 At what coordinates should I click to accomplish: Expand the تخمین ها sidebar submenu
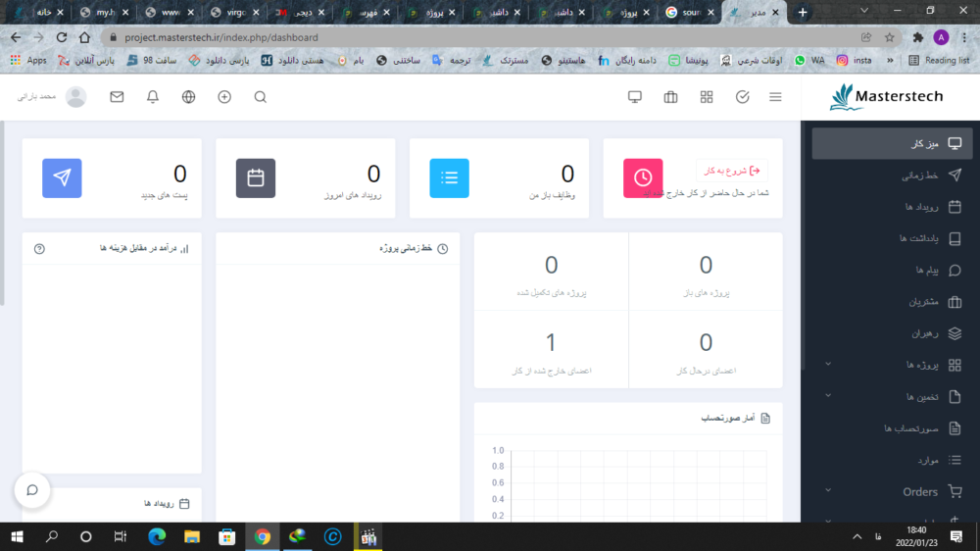point(828,396)
